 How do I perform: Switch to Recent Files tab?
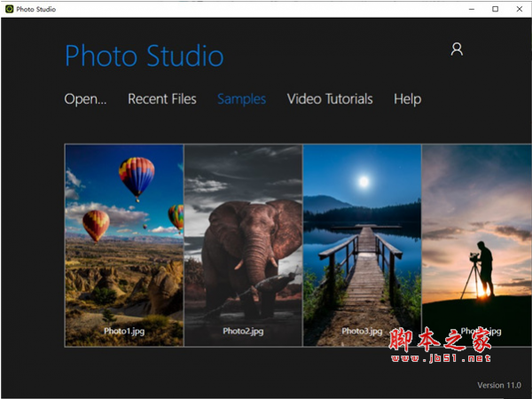click(x=162, y=99)
